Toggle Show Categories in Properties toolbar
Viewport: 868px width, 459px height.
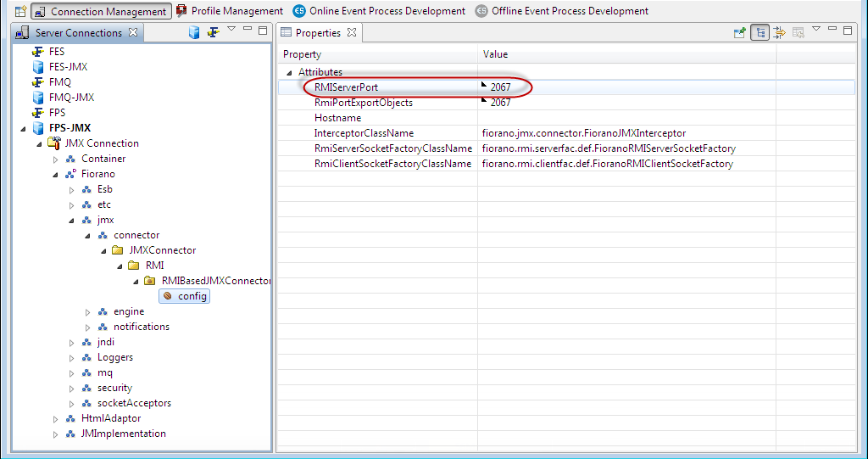tap(760, 33)
